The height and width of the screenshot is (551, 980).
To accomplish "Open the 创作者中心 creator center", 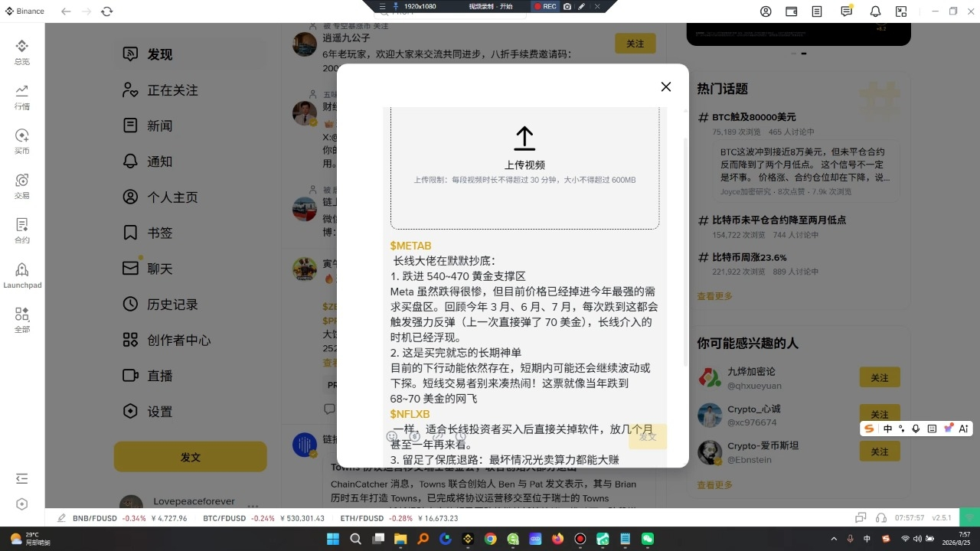I will [191, 340].
